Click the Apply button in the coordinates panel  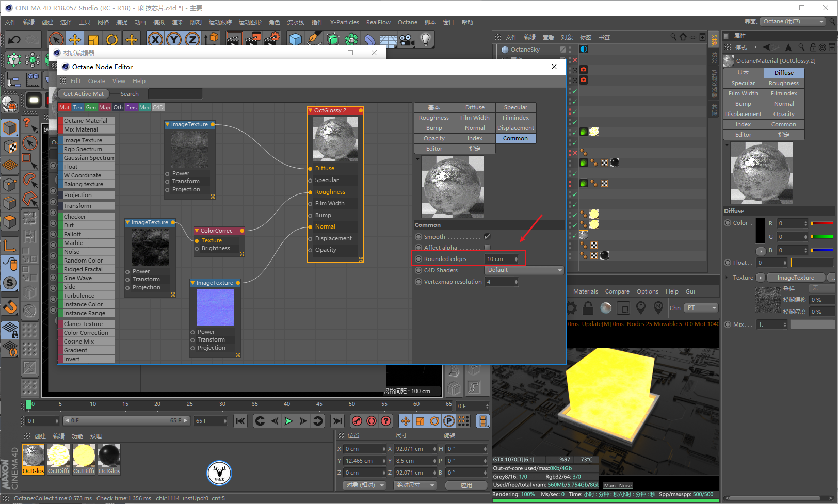[x=466, y=485]
